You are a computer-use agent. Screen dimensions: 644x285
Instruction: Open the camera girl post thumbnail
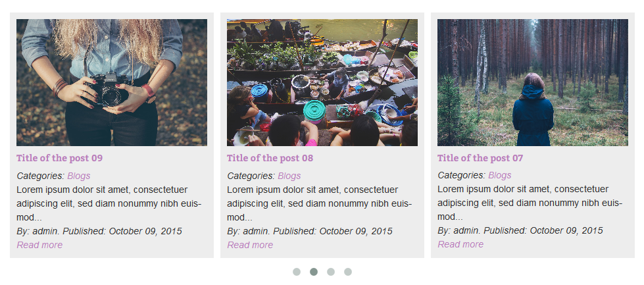[x=112, y=82]
